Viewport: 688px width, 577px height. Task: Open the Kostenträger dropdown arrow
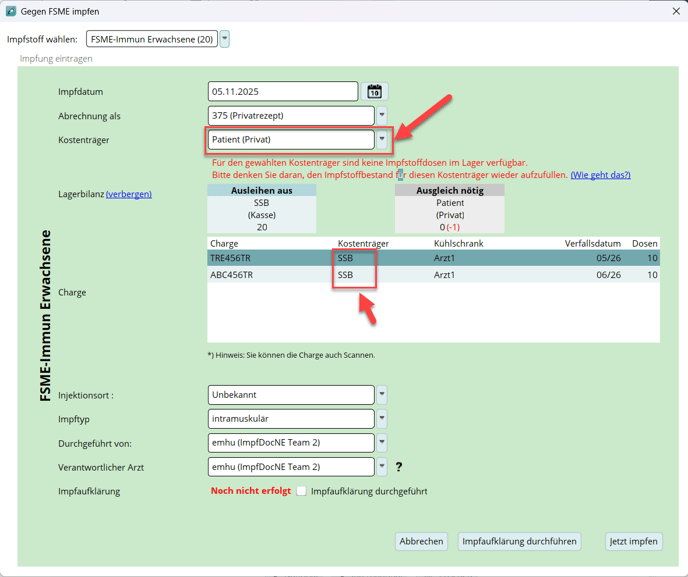pyautogui.click(x=381, y=140)
